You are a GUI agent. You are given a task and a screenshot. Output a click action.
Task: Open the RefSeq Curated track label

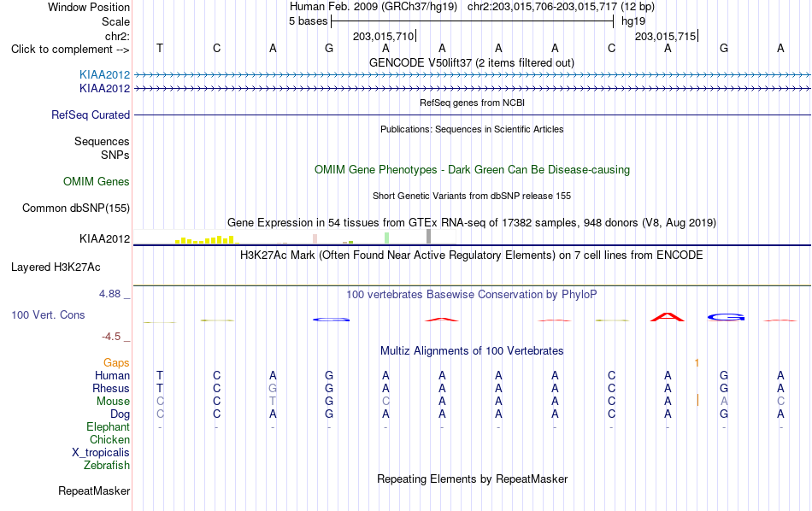tap(91, 115)
